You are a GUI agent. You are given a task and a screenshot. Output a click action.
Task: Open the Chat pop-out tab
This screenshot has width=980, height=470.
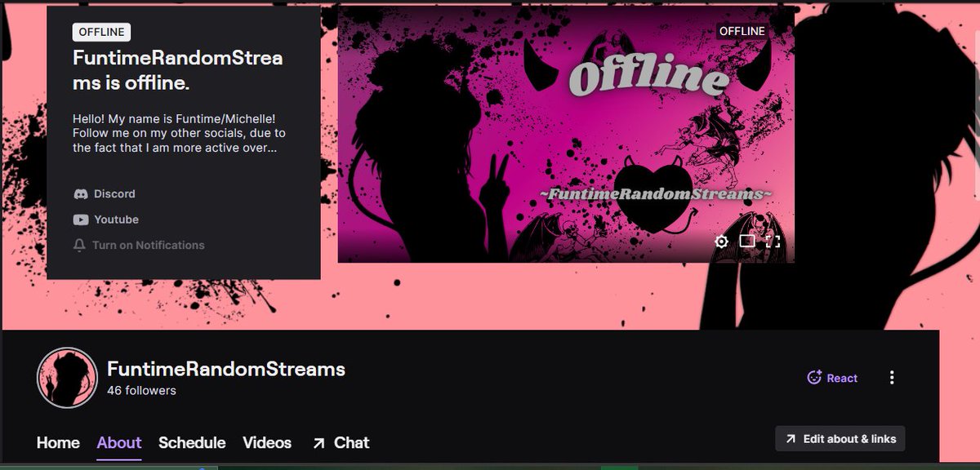tap(341, 443)
